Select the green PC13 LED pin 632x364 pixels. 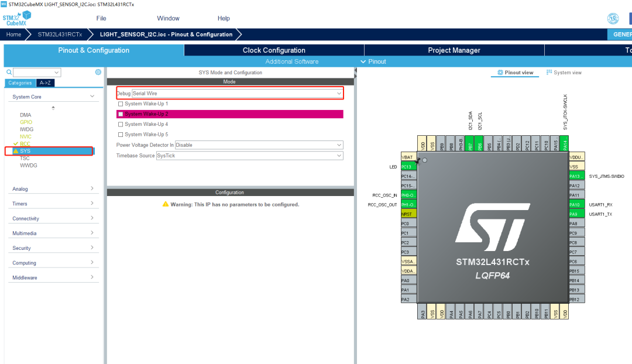[x=408, y=166]
